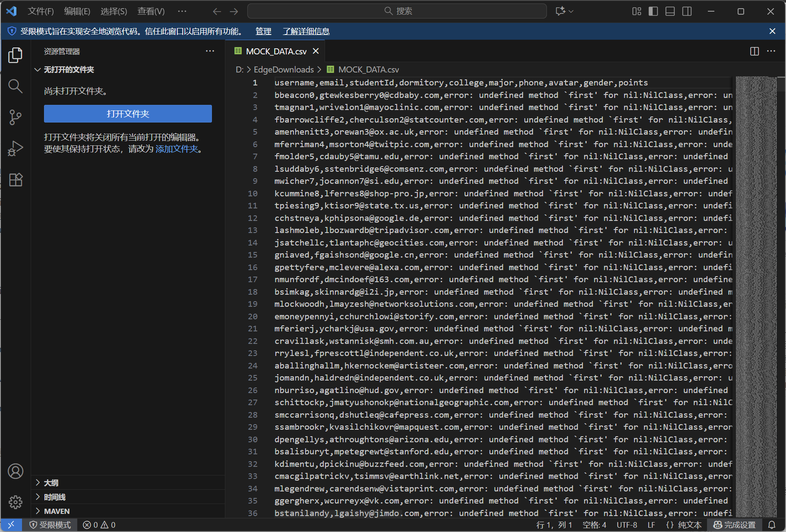
Task: Click the VS Code logo icon
Action: [12, 11]
